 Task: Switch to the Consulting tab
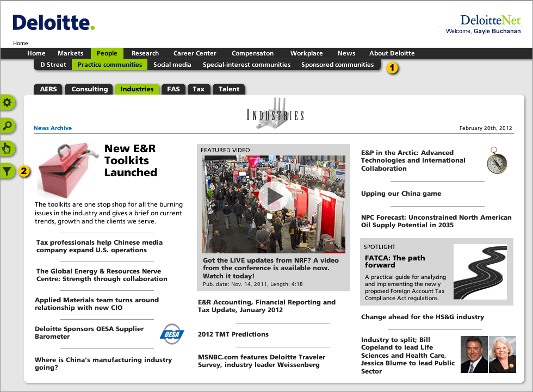[x=89, y=89]
